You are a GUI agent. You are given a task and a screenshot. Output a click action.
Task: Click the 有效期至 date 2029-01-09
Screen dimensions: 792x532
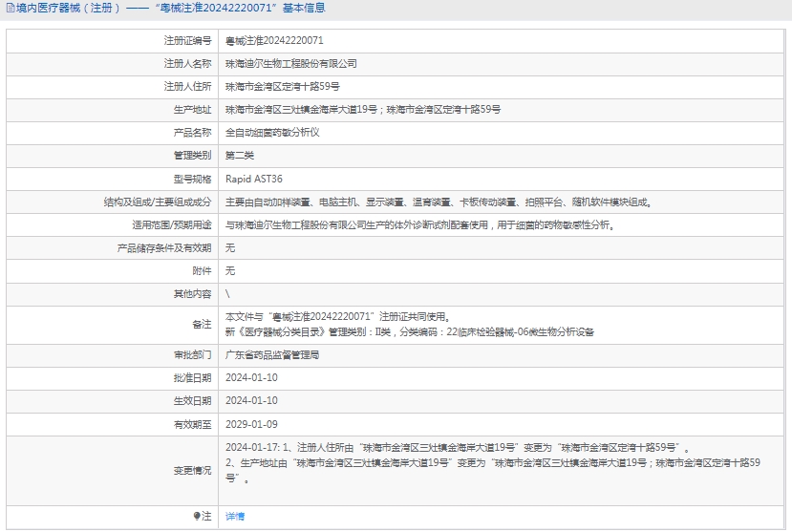click(251, 423)
